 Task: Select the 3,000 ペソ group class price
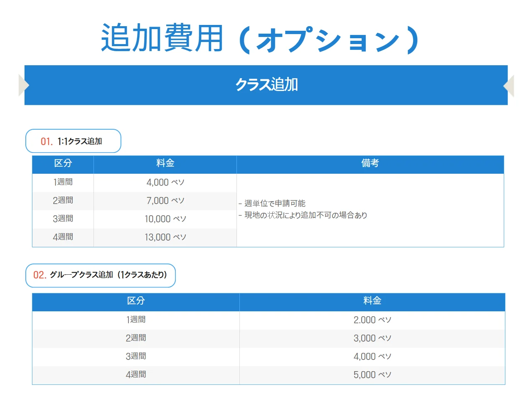click(372, 338)
